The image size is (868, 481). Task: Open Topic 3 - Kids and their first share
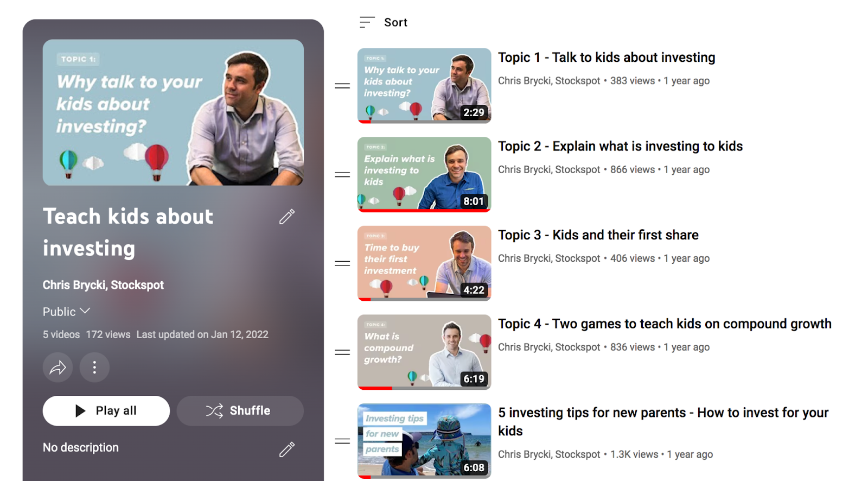[x=598, y=235]
